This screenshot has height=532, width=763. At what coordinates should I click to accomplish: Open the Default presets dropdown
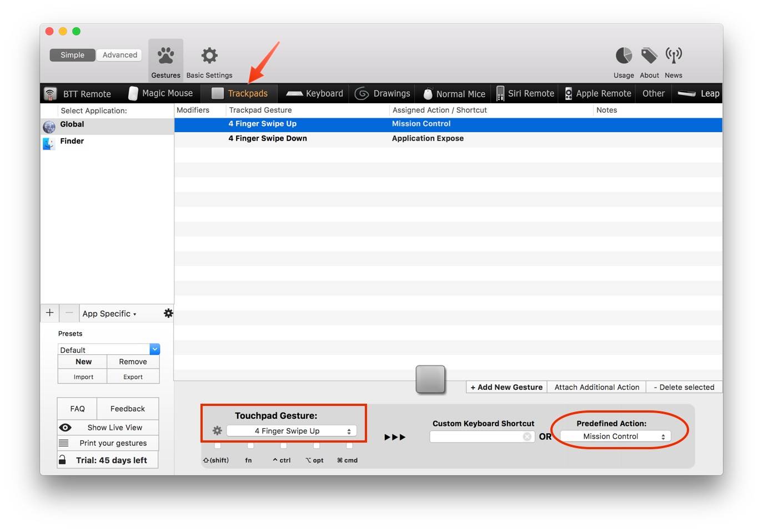(x=109, y=349)
